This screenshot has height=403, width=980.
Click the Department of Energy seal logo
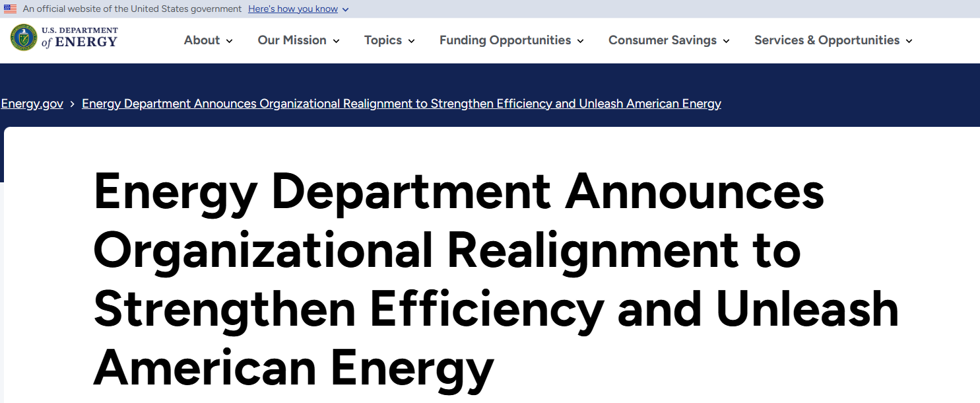[x=24, y=38]
